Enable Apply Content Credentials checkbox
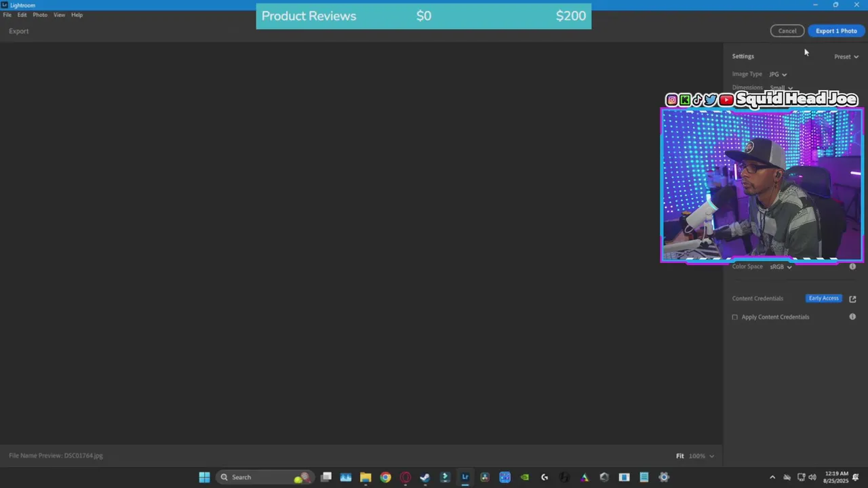This screenshot has height=488, width=868. (x=734, y=317)
